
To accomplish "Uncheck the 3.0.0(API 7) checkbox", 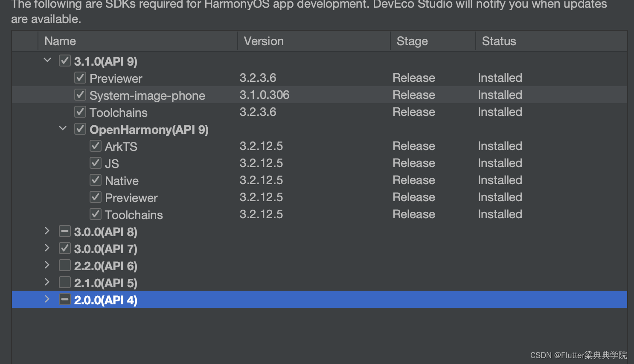I will click(x=64, y=248).
